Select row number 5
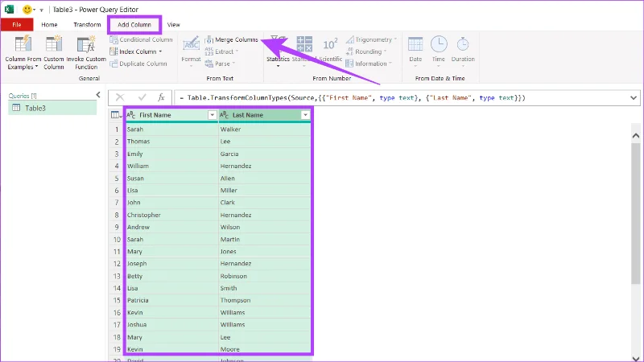The width and height of the screenshot is (644, 362). pos(117,178)
